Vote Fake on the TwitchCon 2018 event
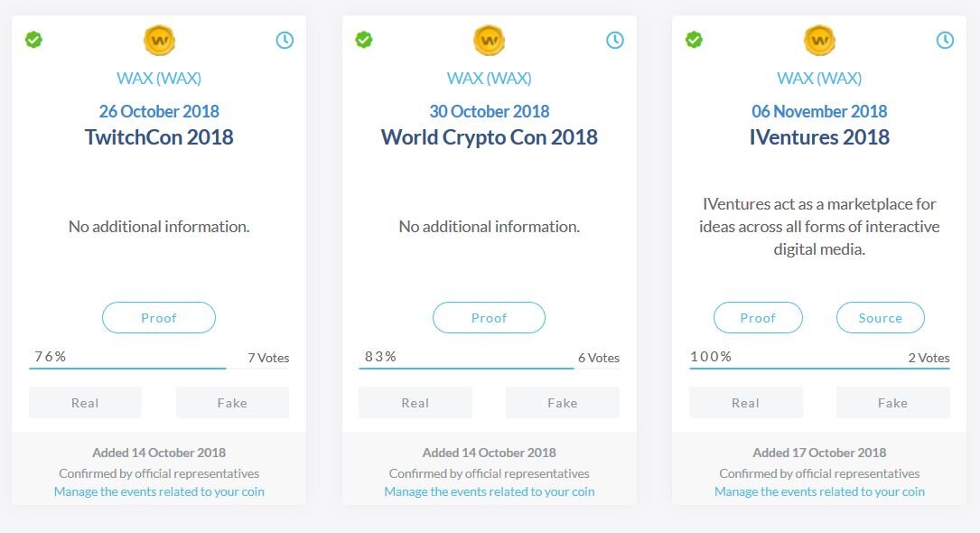 pos(232,402)
